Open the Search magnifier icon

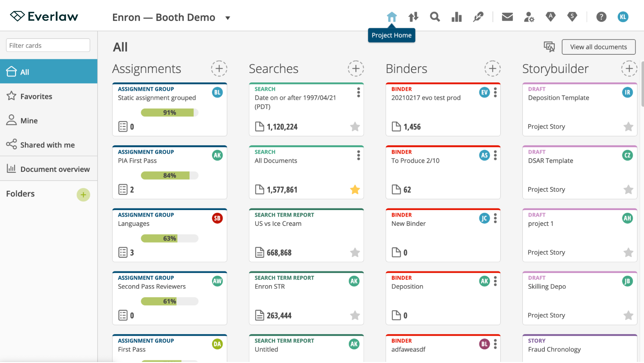(x=435, y=17)
